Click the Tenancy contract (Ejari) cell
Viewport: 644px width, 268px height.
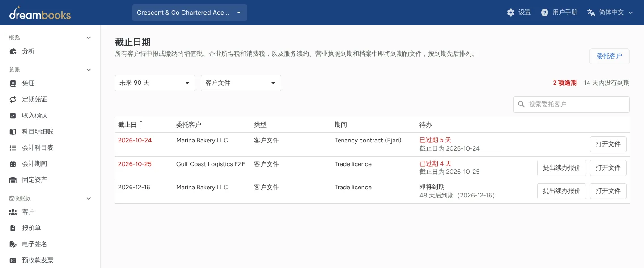tap(368, 140)
